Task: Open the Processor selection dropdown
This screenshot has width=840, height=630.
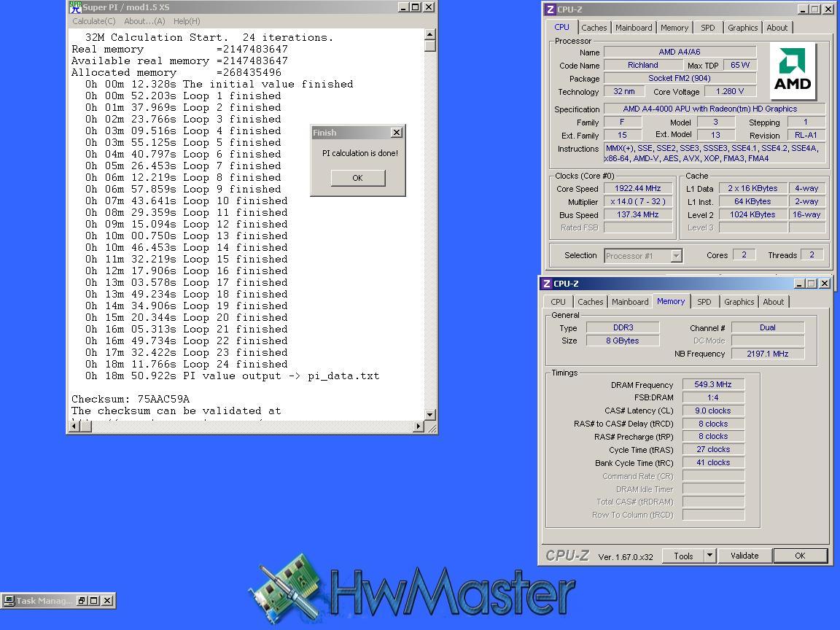Action: click(x=676, y=256)
